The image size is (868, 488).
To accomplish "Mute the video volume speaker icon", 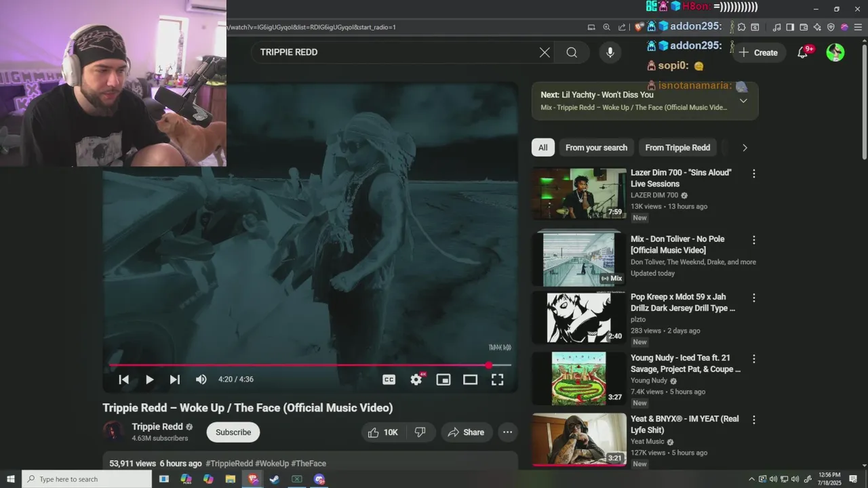I will click(201, 380).
